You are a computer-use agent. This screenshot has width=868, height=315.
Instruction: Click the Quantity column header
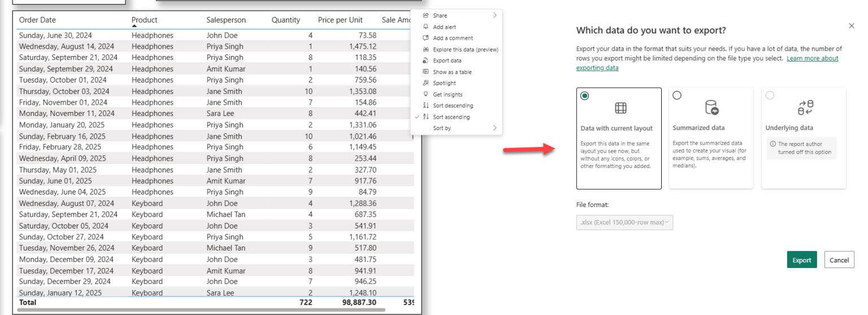click(x=286, y=20)
